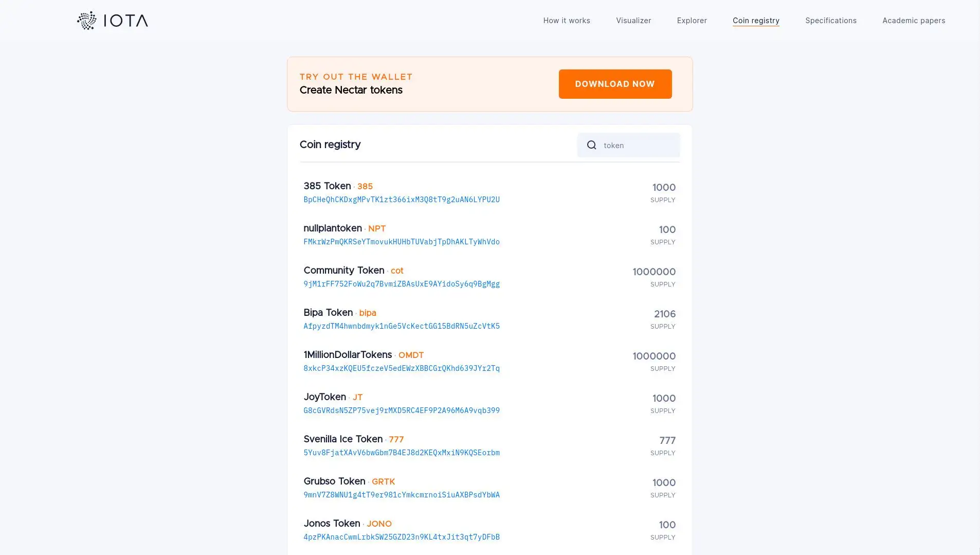Open the How it works page
Image resolution: width=980 pixels, height=555 pixels.
click(x=567, y=21)
